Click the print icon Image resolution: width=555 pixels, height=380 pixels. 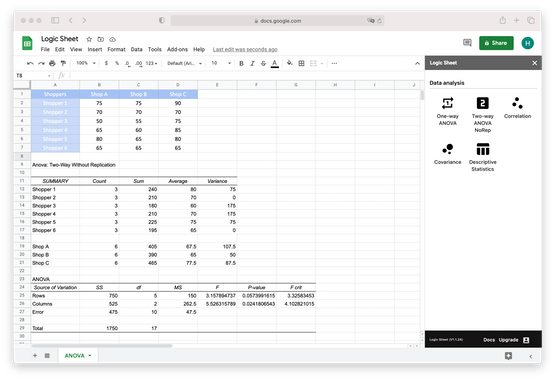52,63
